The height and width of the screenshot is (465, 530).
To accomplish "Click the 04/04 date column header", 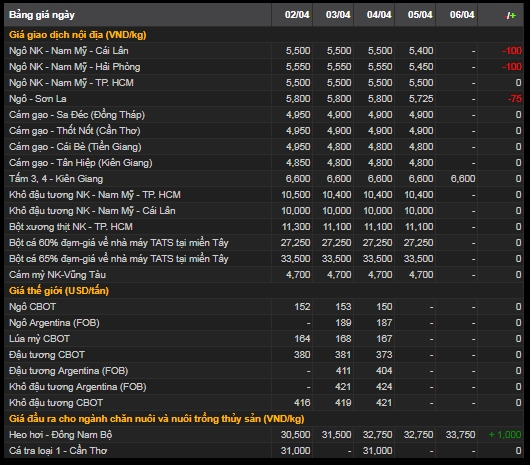I will click(x=379, y=15).
